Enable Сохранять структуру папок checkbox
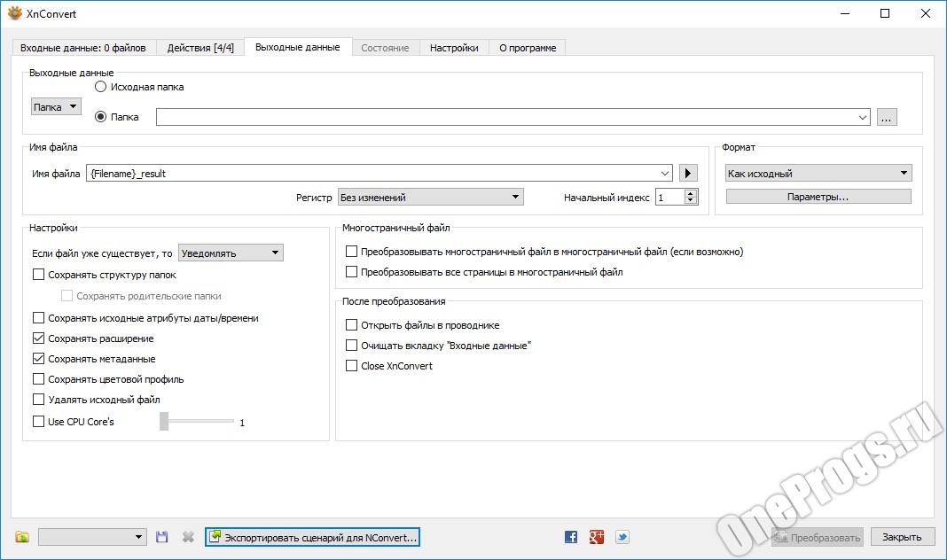Screen dimensions: 947x560 [39, 275]
